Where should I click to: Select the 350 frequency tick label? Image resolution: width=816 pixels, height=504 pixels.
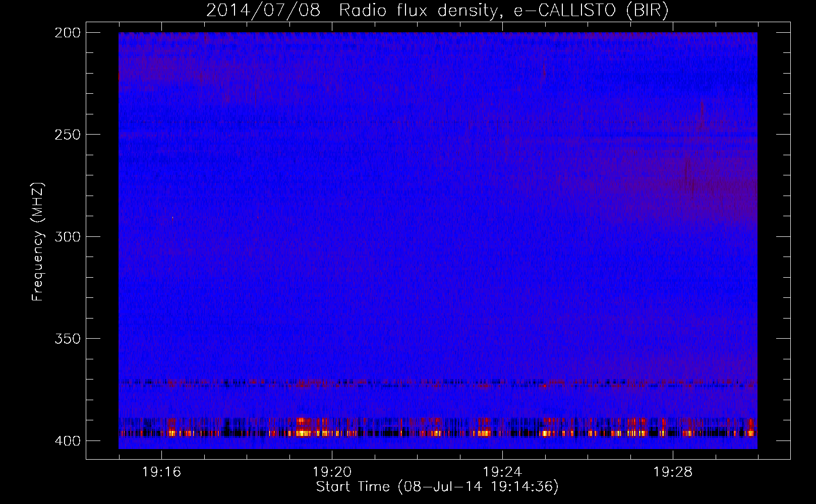click(67, 339)
